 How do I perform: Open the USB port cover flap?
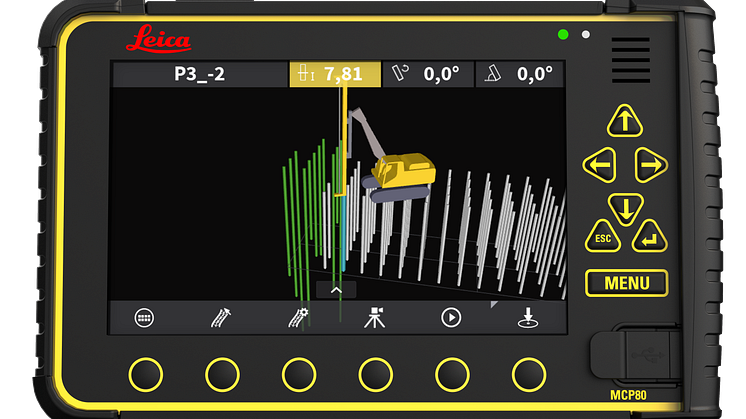[x=635, y=354]
